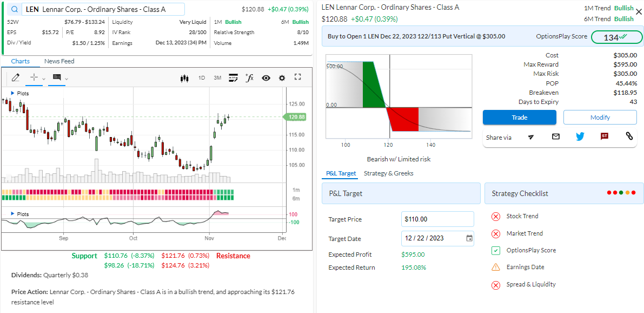Screen dimensions: 644x313
Task: Click the blue Trade button
Action: click(x=520, y=117)
